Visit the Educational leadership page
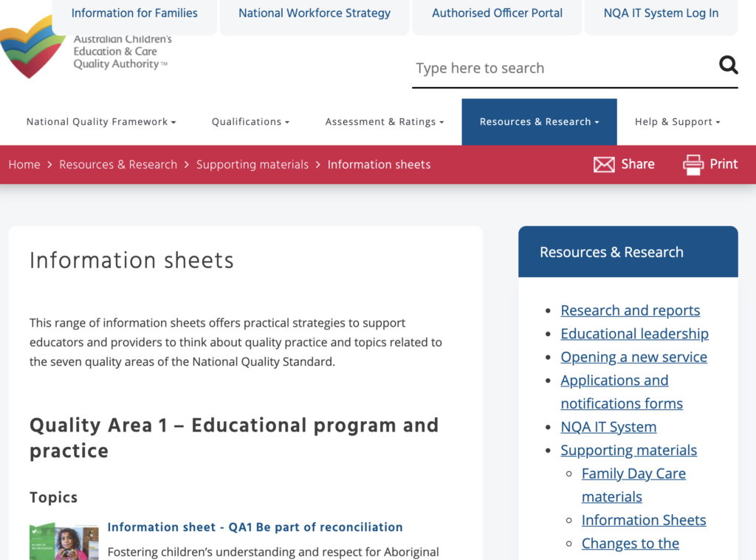 click(634, 334)
